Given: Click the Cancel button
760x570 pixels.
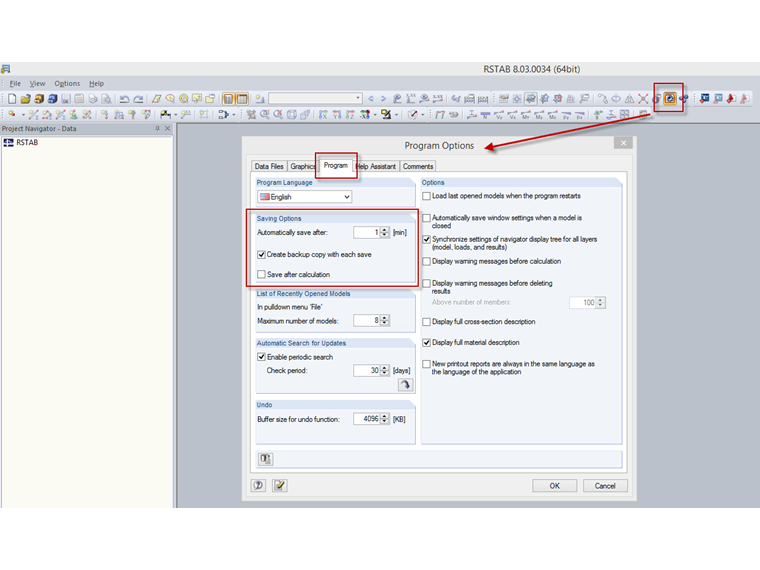Looking at the screenshot, I should click(x=605, y=486).
